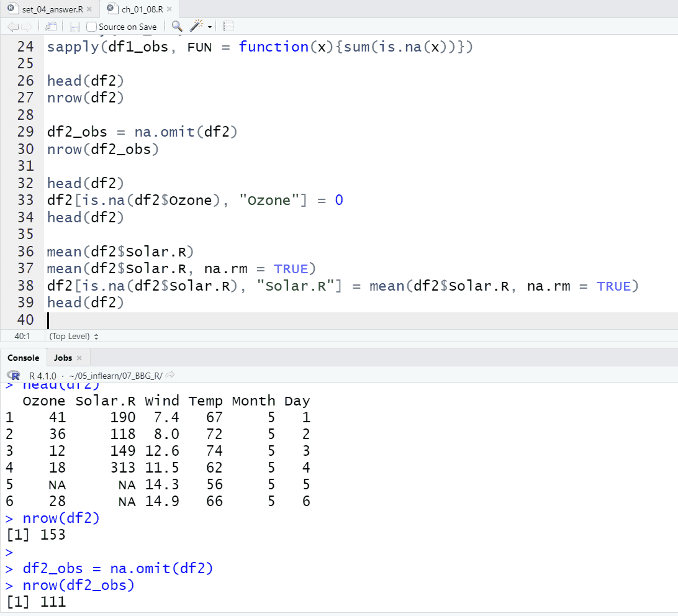Go forward to next source location
The height and width of the screenshot is (616, 678).
pyautogui.click(x=27, y=27)
